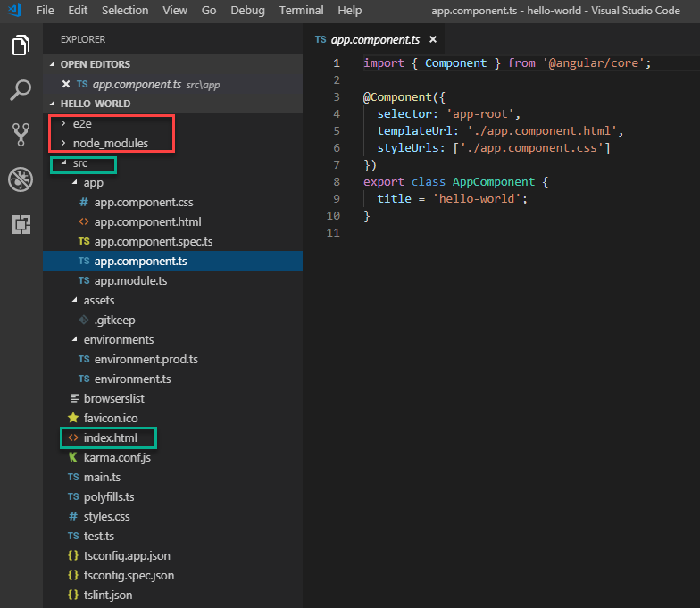700x608 pixels.
Task: Open favicon.ico with the star icon
Action: click(x=110, y=418)
